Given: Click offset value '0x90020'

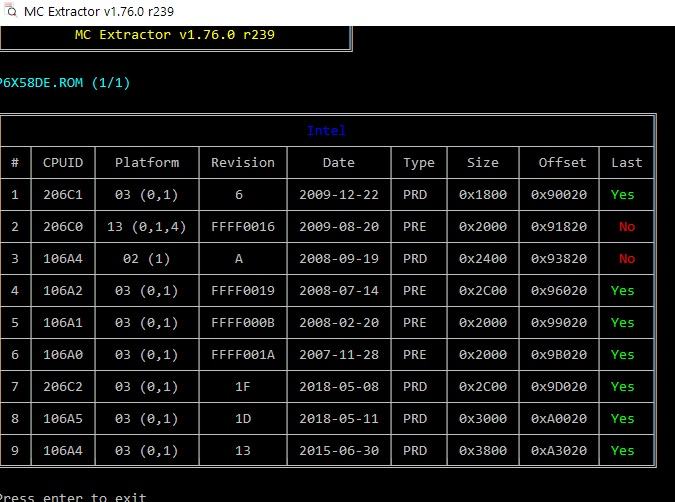Looking at the screenshot, I should (x=559, y=195).
